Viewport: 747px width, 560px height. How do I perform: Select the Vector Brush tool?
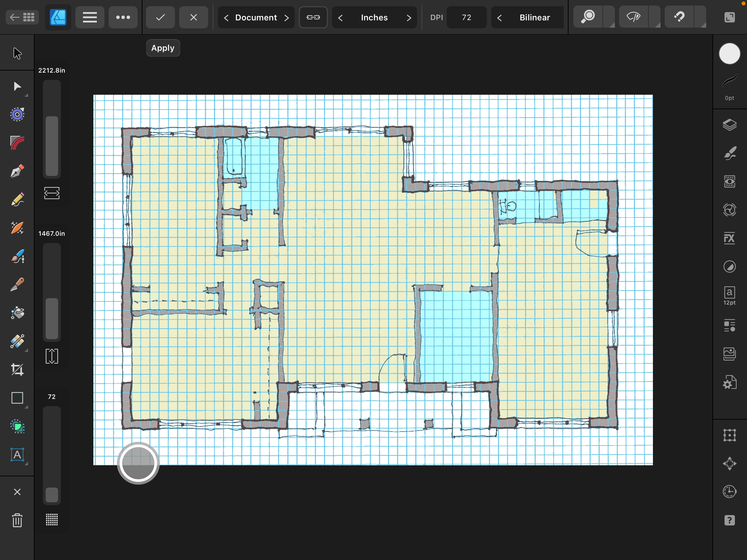17,228
